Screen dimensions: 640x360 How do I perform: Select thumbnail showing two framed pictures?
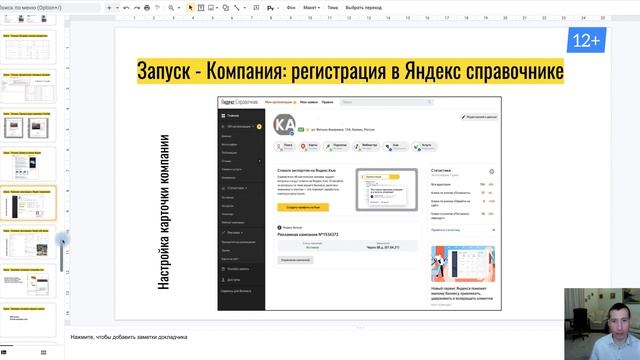pyautogui.click(x=28, y=126)
